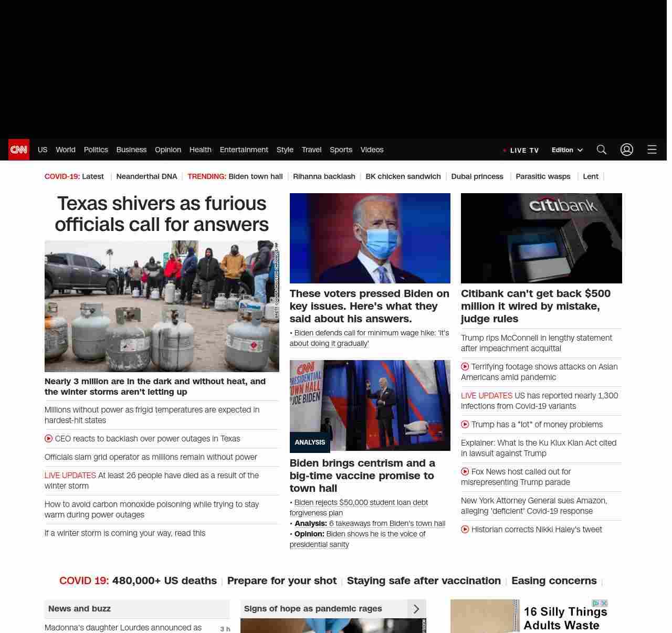
Task: Read 6 takeaways from Biden's town hall
Action: [387, 523]
